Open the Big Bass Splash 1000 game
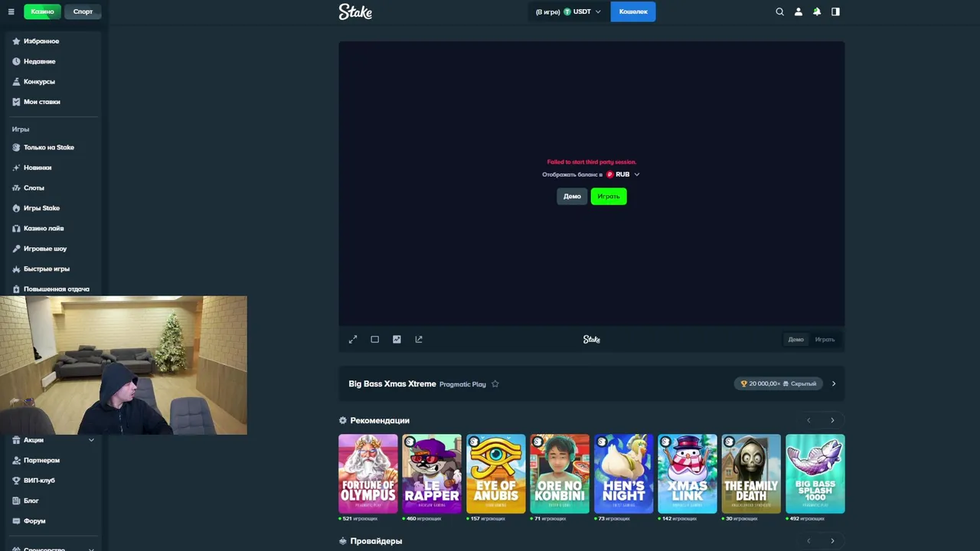 (815, 474)
